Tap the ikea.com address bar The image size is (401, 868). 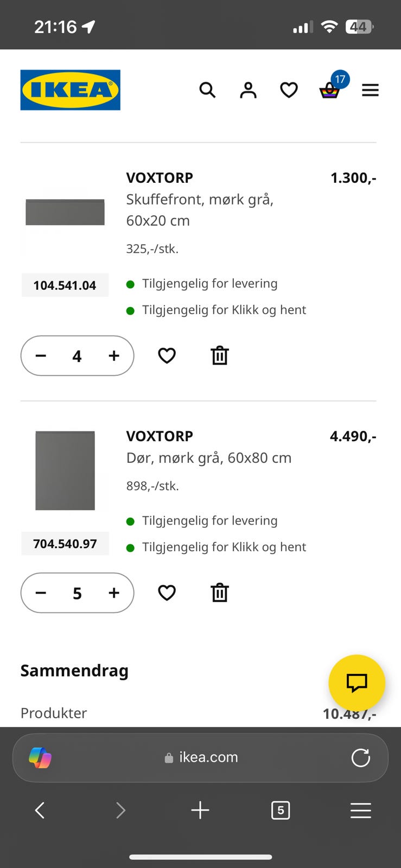point(201,757)
